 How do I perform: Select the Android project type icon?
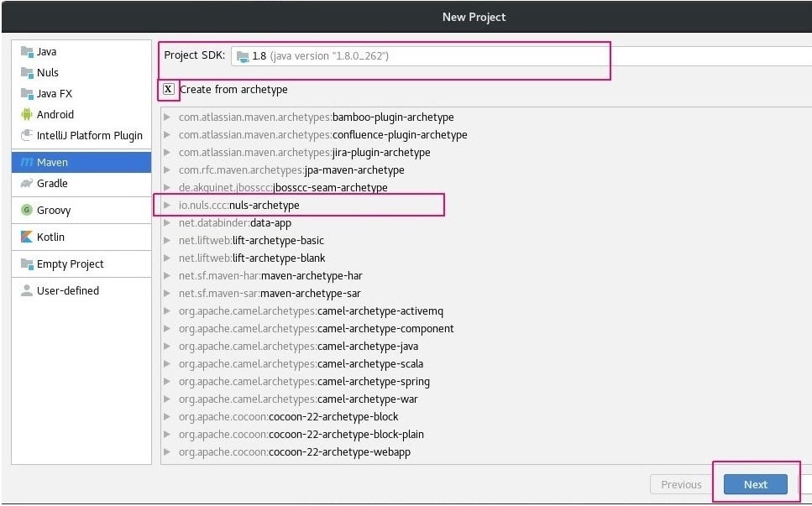tap(26, 114)
